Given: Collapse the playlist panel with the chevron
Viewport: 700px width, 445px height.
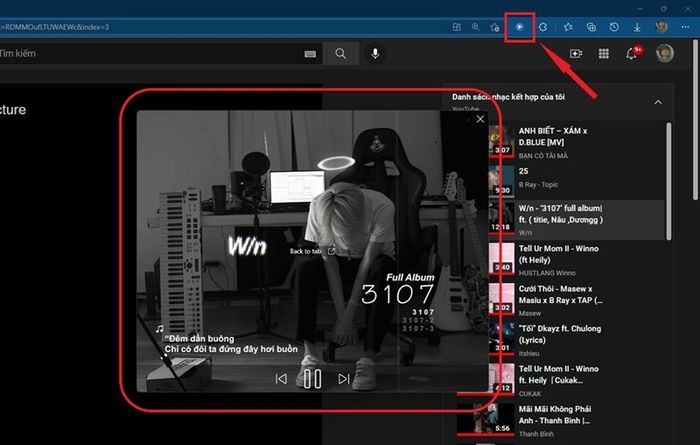Looking at the screenshot, I should 658,102.
